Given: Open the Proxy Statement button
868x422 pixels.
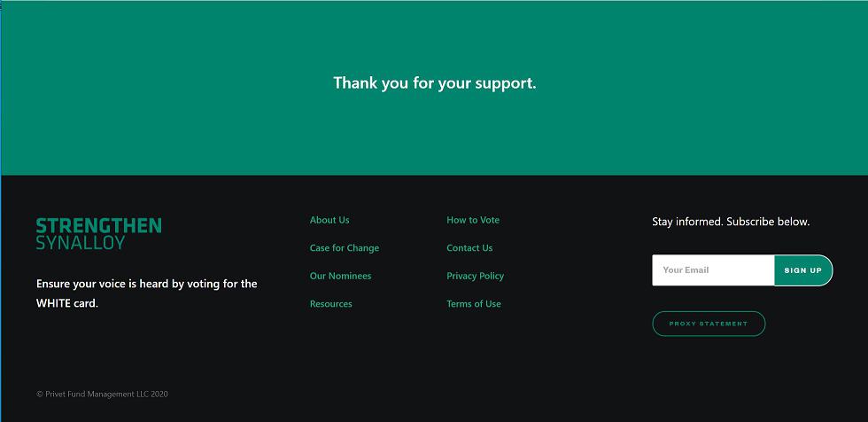Looking at the screenshot, I should (x=709, y=324).
